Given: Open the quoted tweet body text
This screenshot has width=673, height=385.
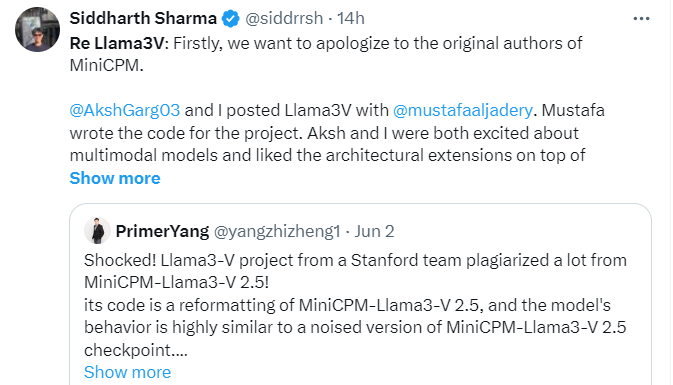Looking at the screenshot, I should pyautogui.click(x=355, y=305).
